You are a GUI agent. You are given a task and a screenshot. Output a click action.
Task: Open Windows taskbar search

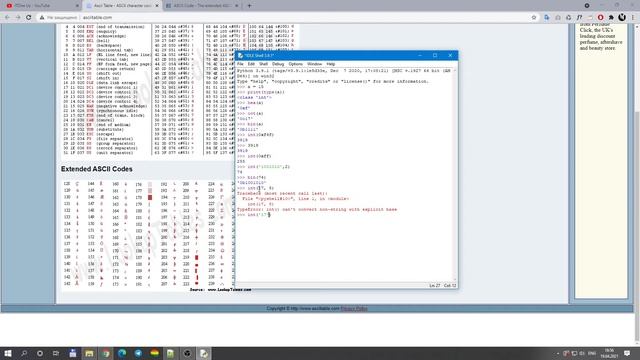coord(24,353)
